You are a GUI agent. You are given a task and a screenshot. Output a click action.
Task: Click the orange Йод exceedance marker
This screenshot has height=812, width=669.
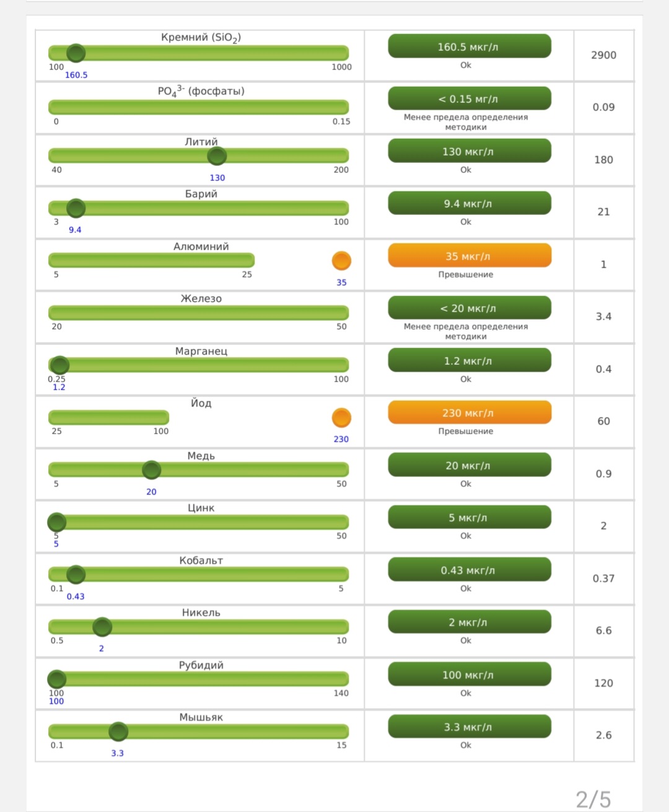coord(341,417)
